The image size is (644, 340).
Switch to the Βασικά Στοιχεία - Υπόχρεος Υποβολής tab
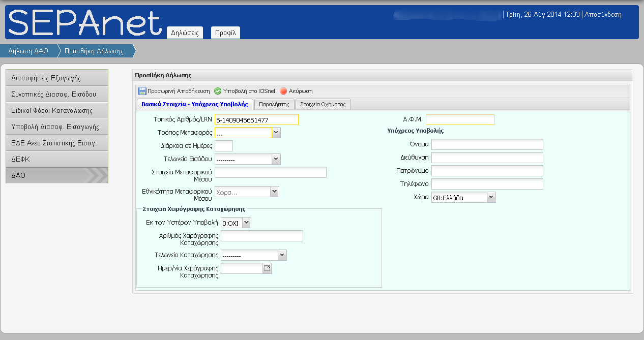195,104
